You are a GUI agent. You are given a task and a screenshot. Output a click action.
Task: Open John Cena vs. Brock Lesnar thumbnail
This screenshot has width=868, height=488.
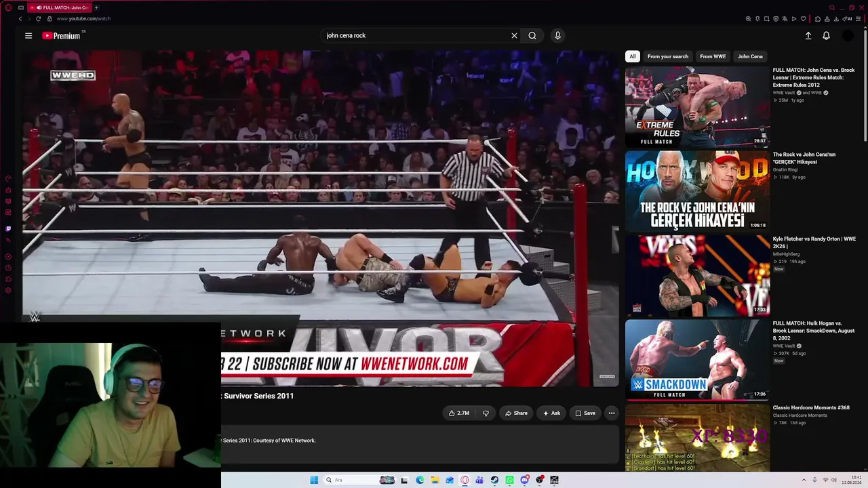697,106
